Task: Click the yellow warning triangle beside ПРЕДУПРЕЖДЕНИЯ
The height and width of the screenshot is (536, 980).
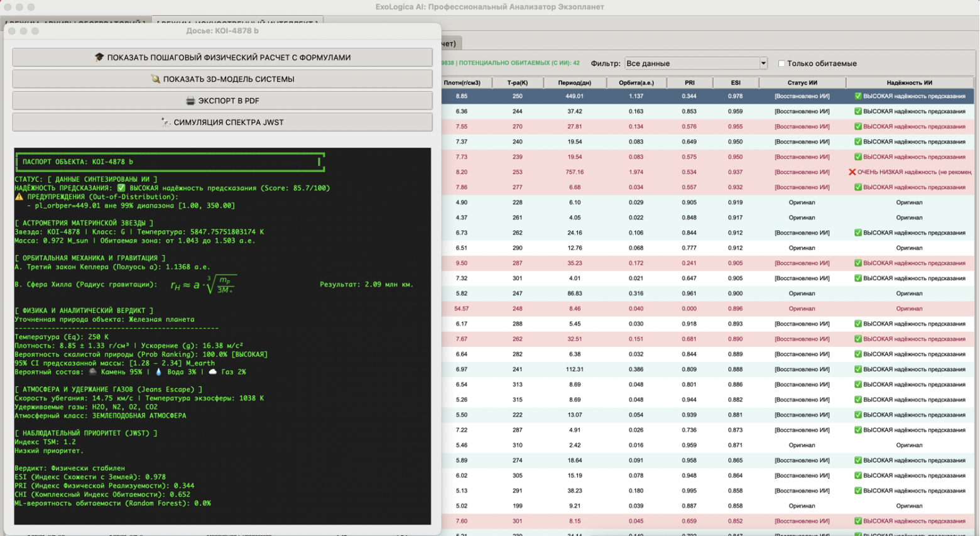Action: point(19,197)
